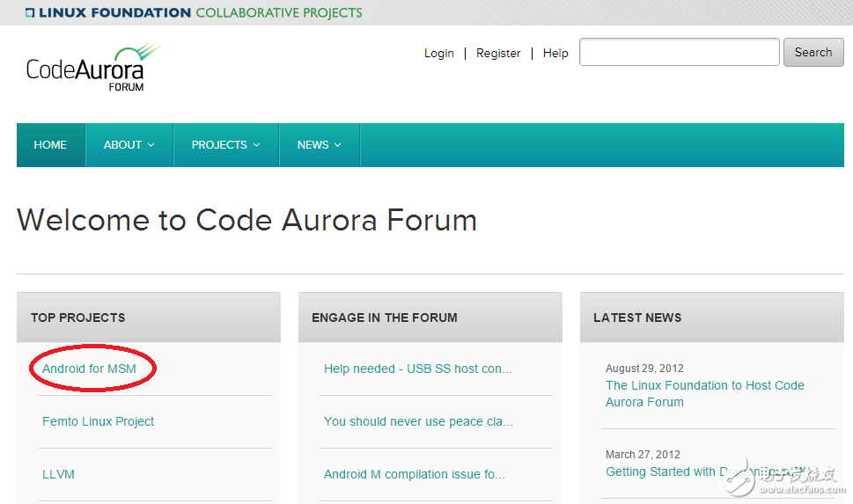
Task: Open the Register link
Action: (498, 53)
